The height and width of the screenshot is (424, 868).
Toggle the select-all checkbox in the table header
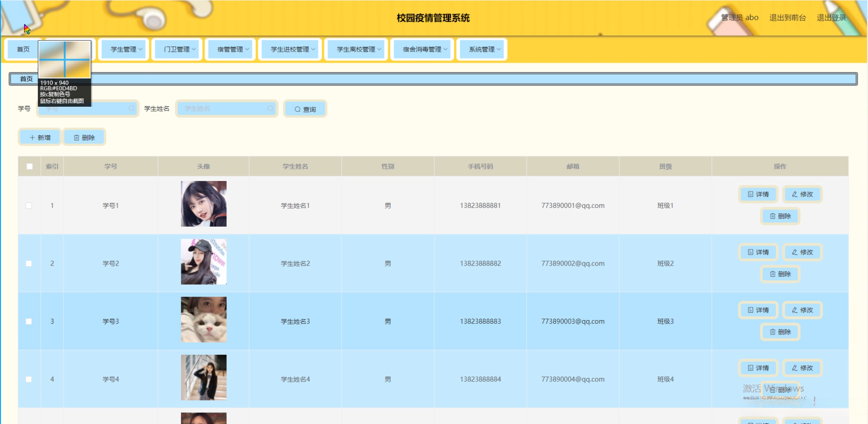[30, 166]
